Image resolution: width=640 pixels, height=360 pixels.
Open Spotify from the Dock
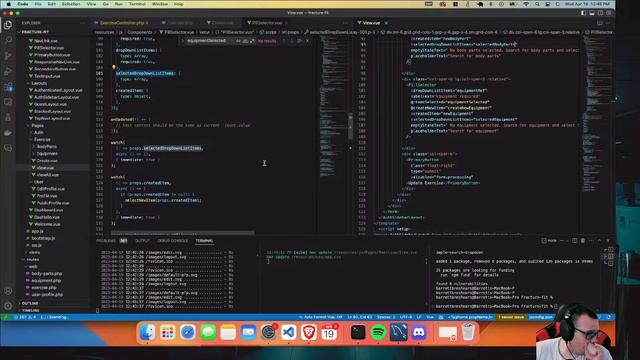coord(378,333)
